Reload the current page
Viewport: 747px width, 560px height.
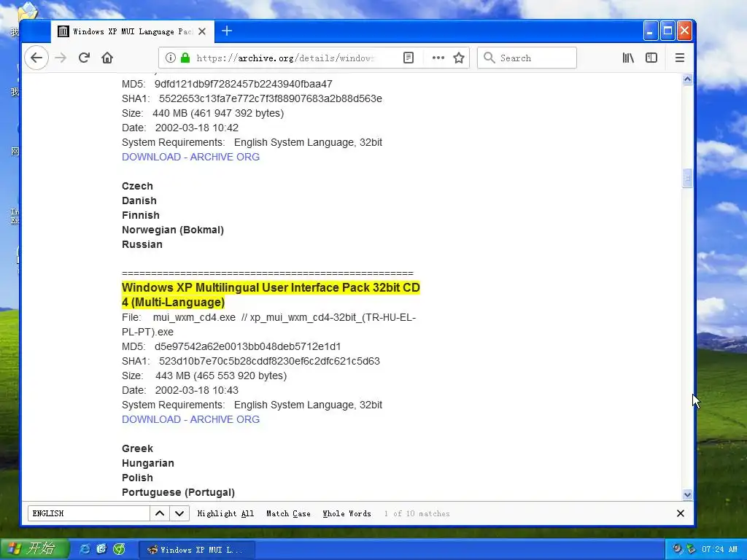tap(85, 58)
